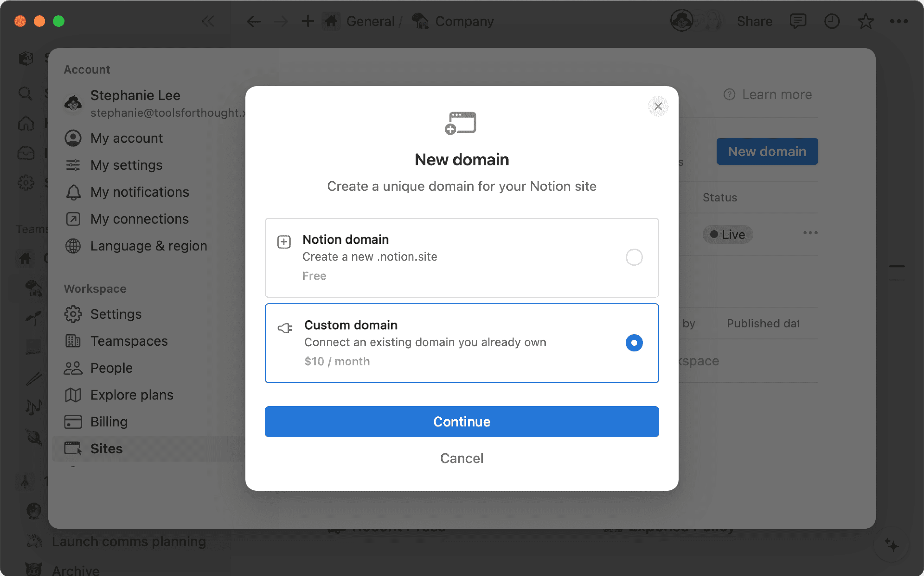Open My connections settings
Viewport: 924px width, 576px height.
point(140,219)
